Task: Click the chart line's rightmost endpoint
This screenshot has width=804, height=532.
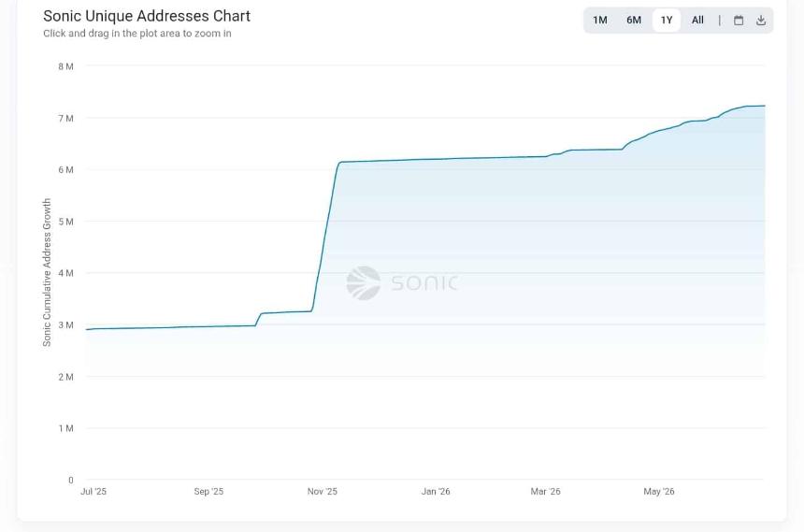Action: coord(765,106)
